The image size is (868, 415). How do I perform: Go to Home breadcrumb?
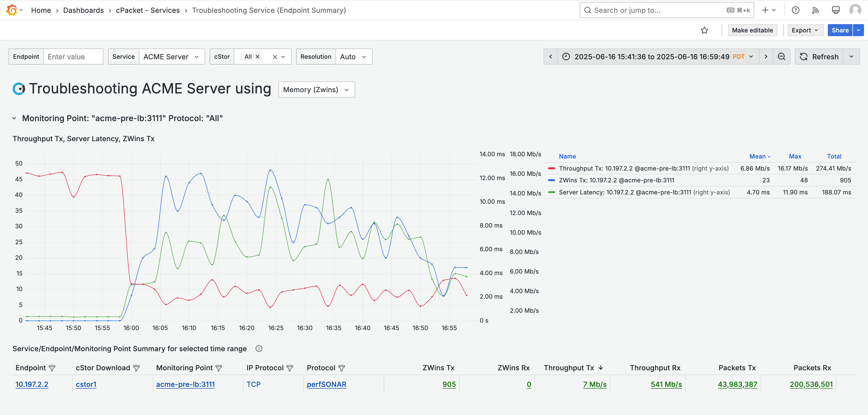pyautogui.click(x=41, y=10)
